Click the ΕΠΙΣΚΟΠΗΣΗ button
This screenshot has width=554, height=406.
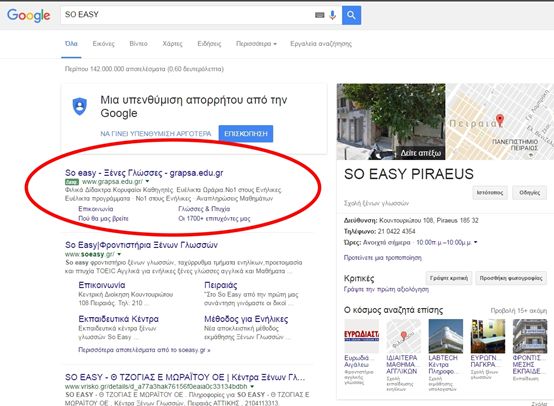tap(246, 134)
